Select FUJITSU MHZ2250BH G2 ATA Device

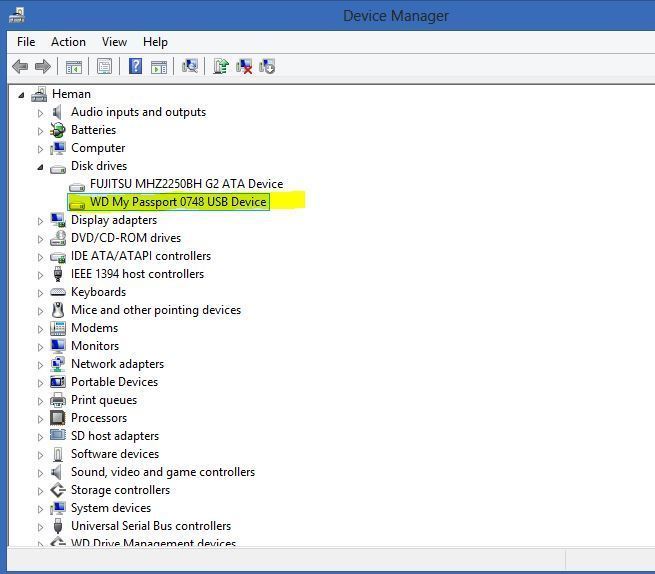(x=186, y=184)
